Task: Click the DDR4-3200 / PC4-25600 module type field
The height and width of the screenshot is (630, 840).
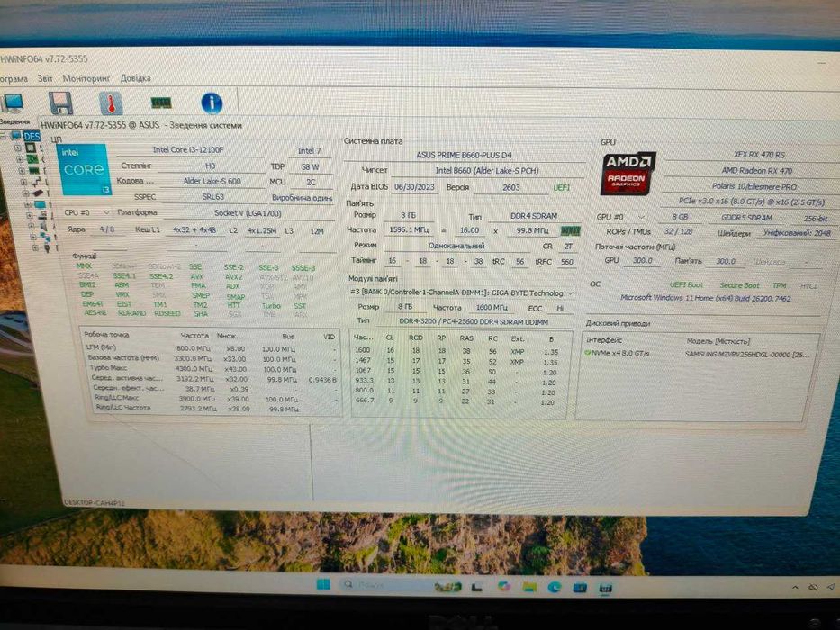Action: pos(474,321)
